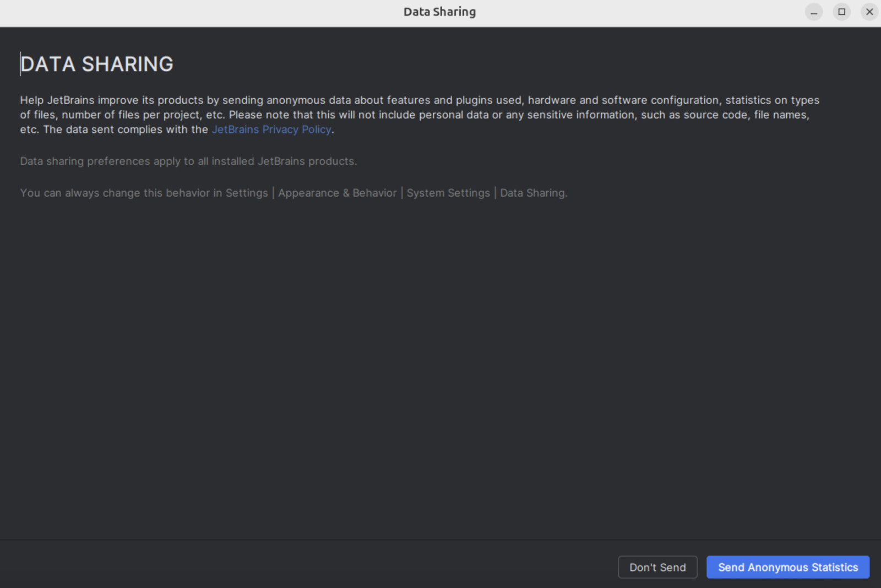Screen dimensions: 881x588
Task: Click the 'Data sharing preferences apply' note
Action: coord(188,161)
